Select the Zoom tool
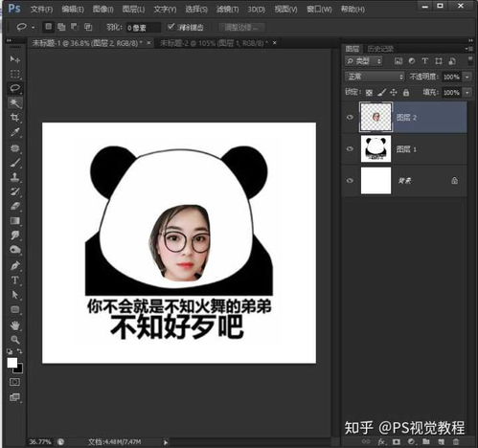Viewport: 478px width, 448px height. click(x=14, y=340)
